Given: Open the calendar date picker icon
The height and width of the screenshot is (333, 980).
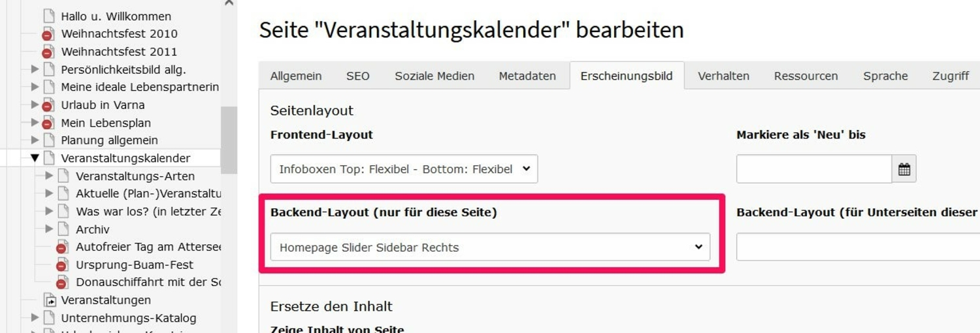Looking at the screenshot, I should [904, 169].
